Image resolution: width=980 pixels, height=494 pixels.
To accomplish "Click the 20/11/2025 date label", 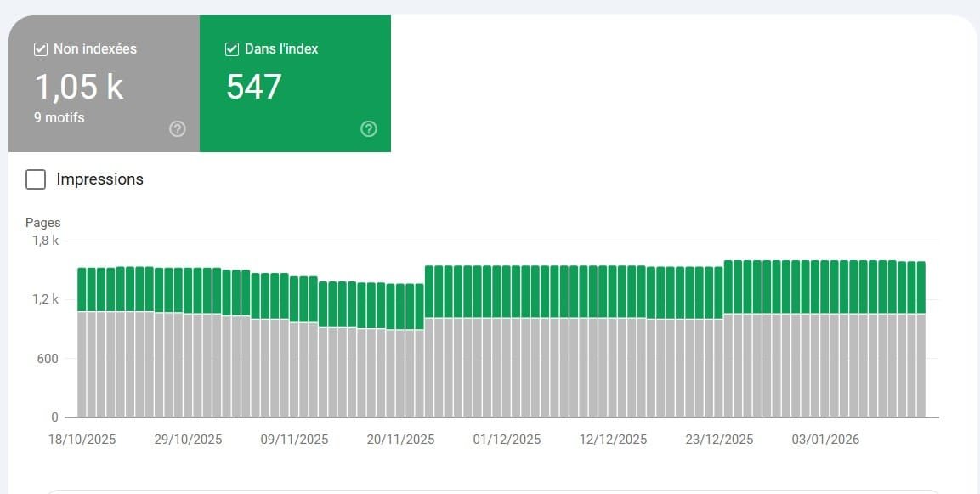I will 400,440.
